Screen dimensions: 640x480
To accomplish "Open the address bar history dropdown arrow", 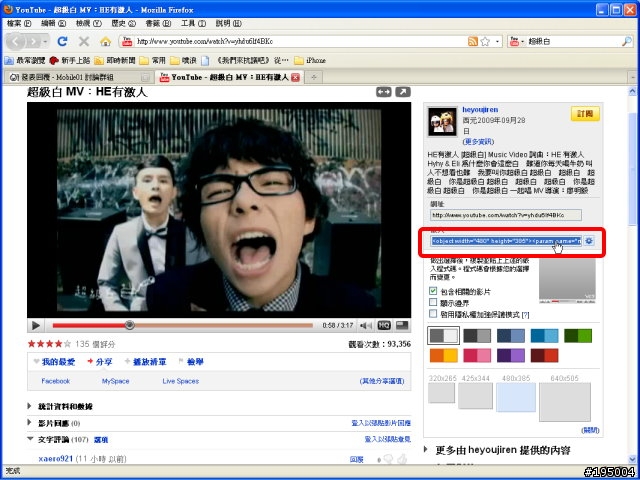I will (x=497, y=42).
